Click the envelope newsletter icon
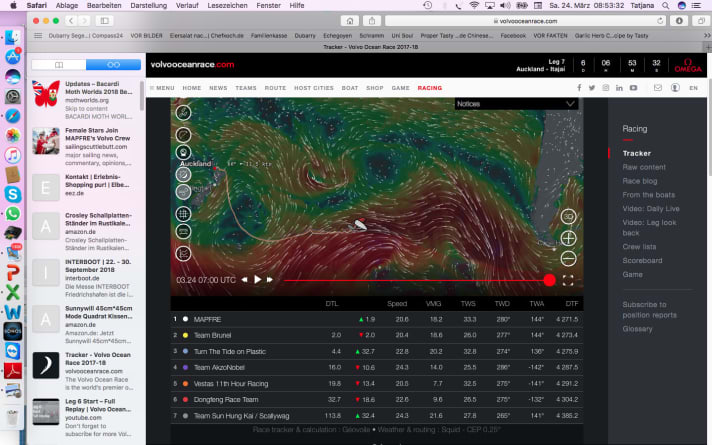The image size is (712, 445). point(658,88)
